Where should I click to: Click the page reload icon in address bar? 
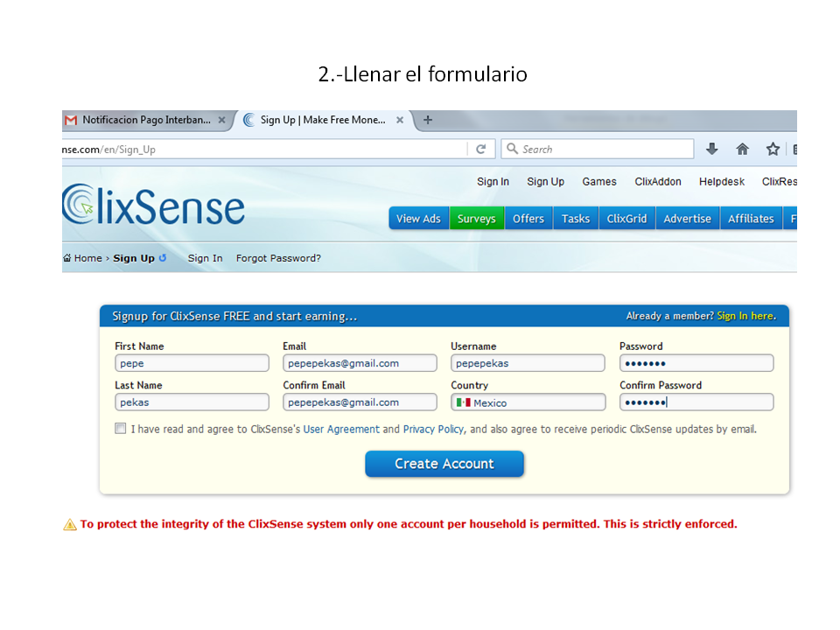(480, 149)
